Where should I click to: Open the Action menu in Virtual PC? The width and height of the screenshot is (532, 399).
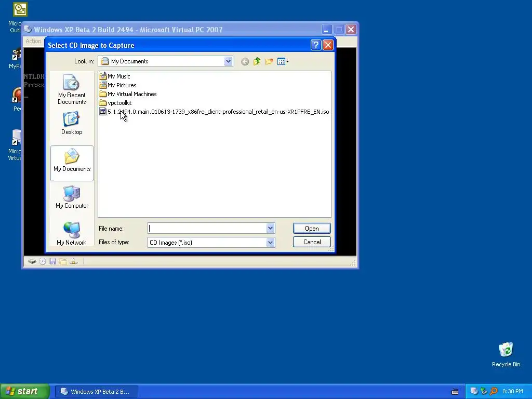click(x=33, y=41)
